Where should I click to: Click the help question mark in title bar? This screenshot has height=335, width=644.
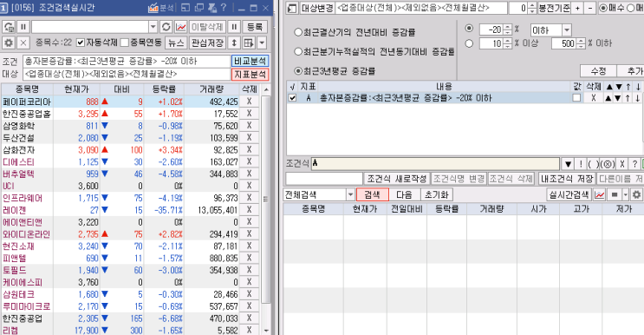point(224,8)
